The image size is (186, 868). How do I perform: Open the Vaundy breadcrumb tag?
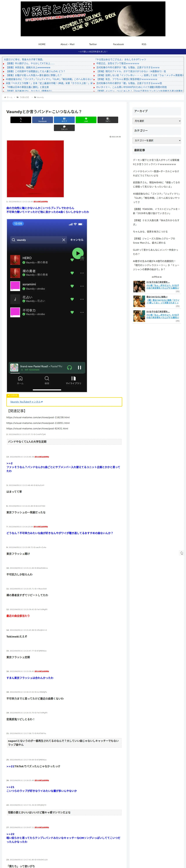(x=40, y=97)
